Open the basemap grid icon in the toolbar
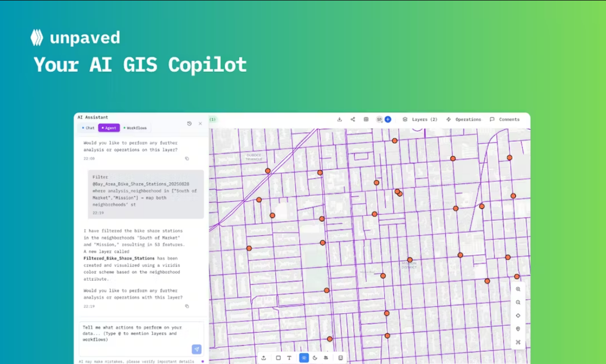The height and width of the screenshot is (364, 606). 366,119
